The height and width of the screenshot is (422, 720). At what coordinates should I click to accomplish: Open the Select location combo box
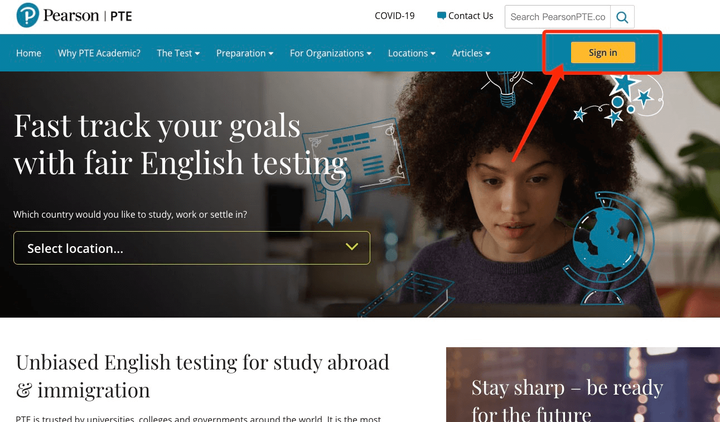(192, 248)
